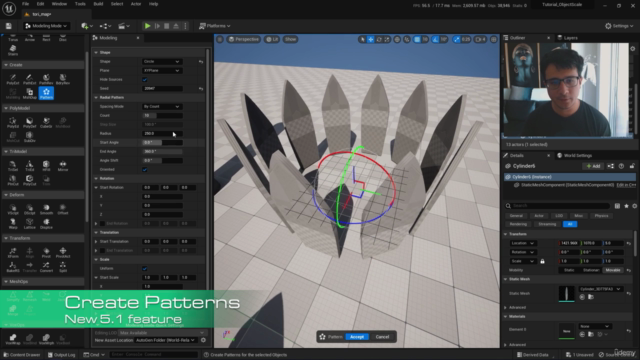Select the SubDiv tool

click(29, 137)
